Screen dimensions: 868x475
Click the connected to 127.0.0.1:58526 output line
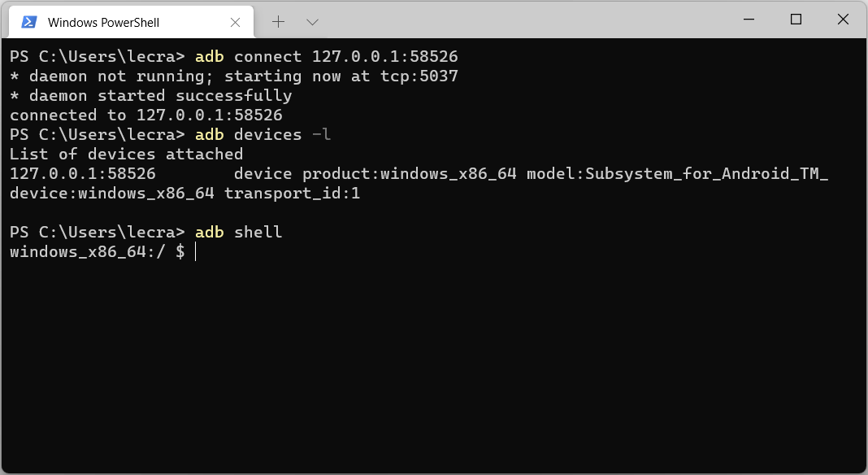[146, 115]
